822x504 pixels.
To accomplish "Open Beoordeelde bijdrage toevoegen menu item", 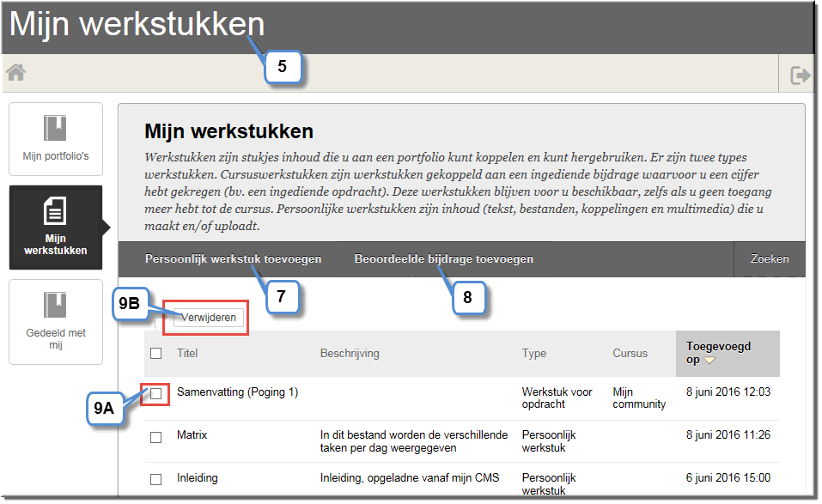I will click(x=443, y=258).
